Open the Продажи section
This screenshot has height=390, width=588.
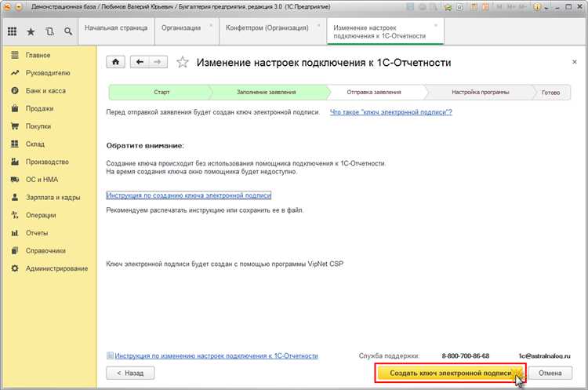(x=39, y=108)
